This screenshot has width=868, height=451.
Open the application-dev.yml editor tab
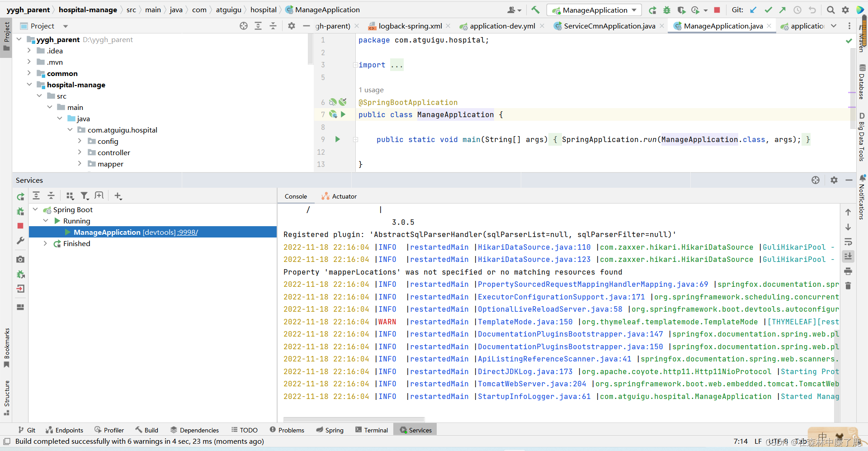tap(502, 26)
